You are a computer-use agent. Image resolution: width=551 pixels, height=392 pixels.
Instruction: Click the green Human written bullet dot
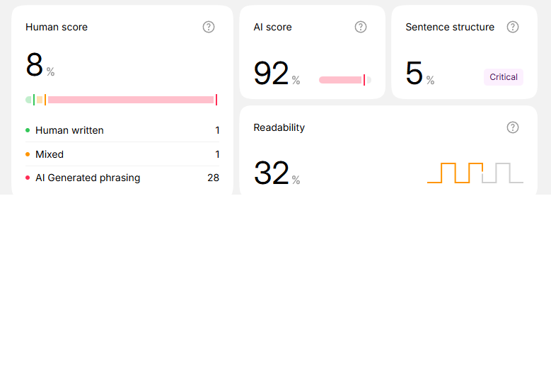pyautogui.click(x=28, y=130)
